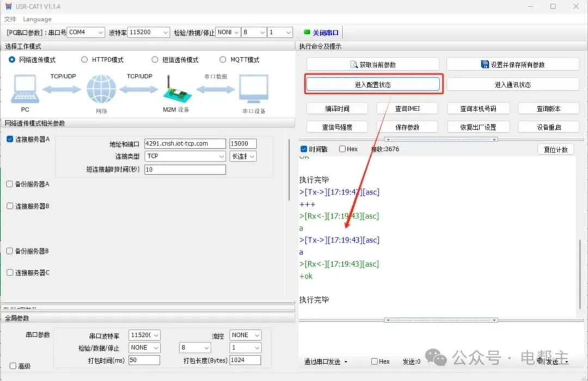Open the COM4 serial port dropdown
Viewport: 588px width, 381px height.
(x=102, y=32)
